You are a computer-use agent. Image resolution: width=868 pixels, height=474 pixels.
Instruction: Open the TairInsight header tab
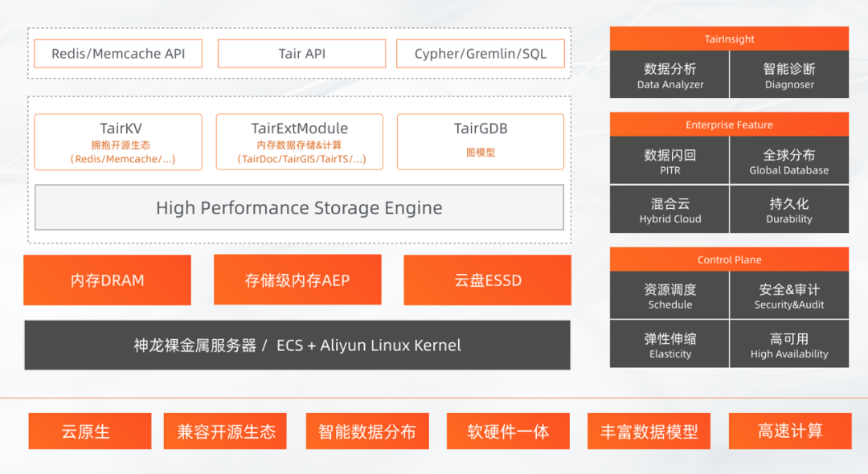(x=729, y=39)
